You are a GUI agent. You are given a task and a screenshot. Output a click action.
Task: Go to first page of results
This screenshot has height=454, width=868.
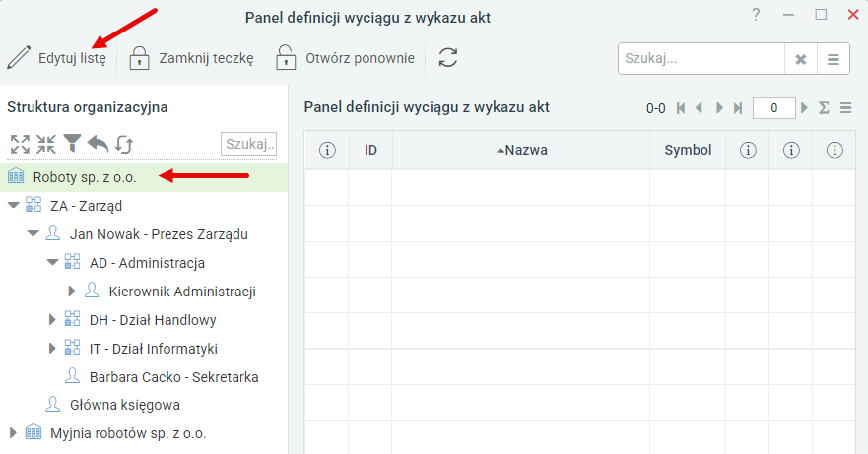681,108
